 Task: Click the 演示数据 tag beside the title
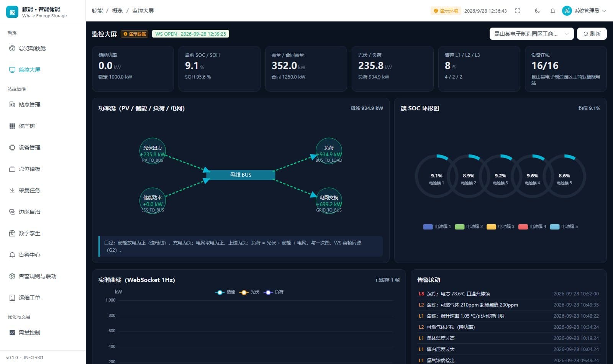134,34
